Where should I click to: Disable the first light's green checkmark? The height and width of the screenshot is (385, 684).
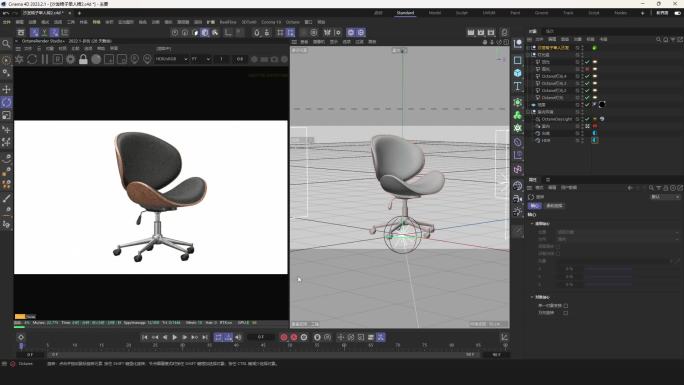point(587,62)
